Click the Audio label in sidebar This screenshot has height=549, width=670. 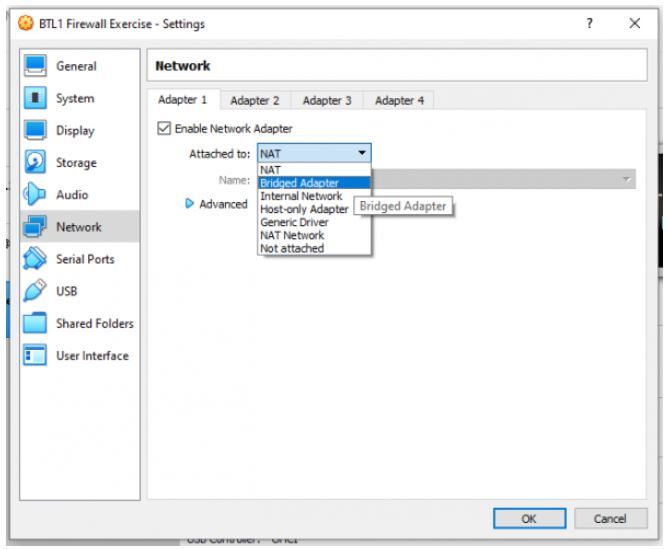(72, 195)
